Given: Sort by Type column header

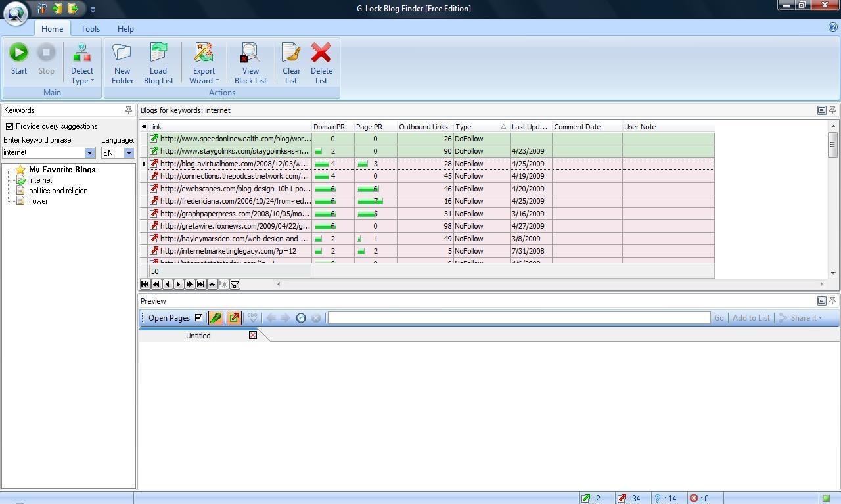Looking at the screenshot, I should [482, 127].
